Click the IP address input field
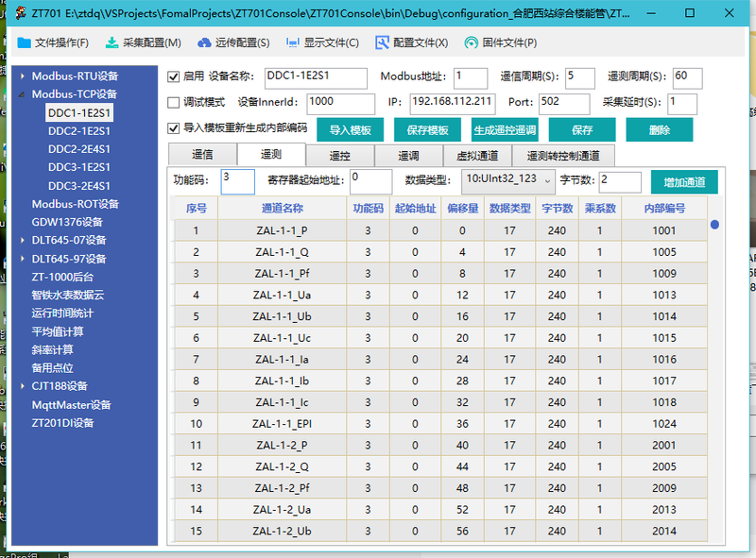Image resolution: width=756 pixels, height=558 pixels. [x=453, y=102]
